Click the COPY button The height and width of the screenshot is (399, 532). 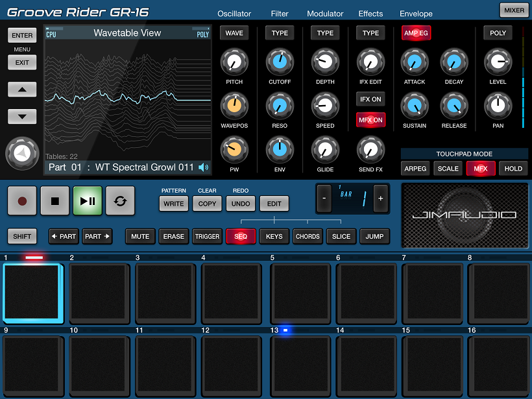click(x=207, y=204)
